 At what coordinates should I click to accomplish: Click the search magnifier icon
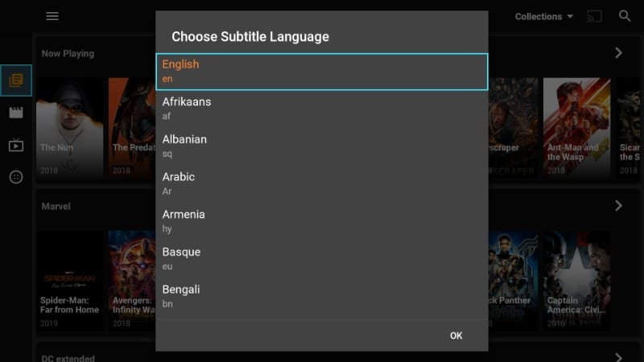click(625, 16)
